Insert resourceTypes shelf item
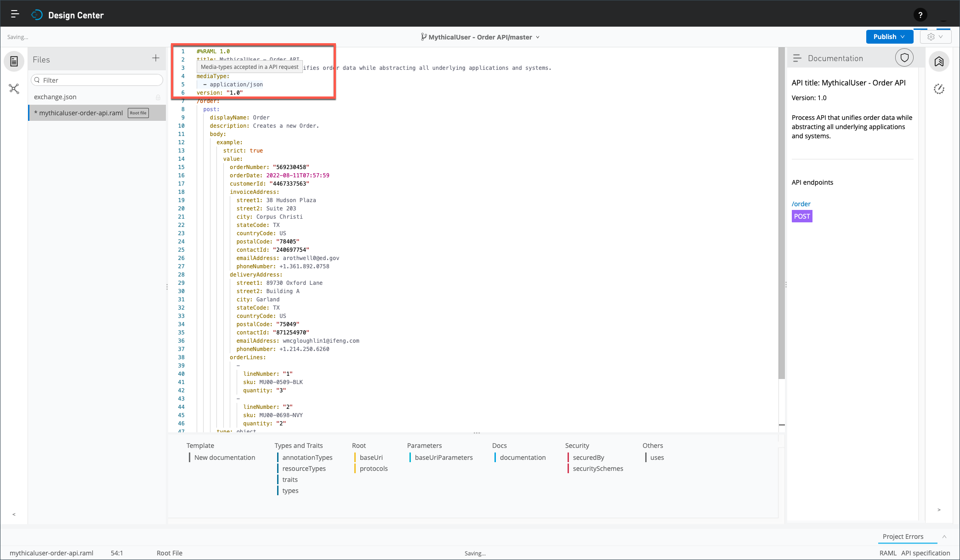Image resolution: width=960 pixels, height=560 pixels. (304, 469)
